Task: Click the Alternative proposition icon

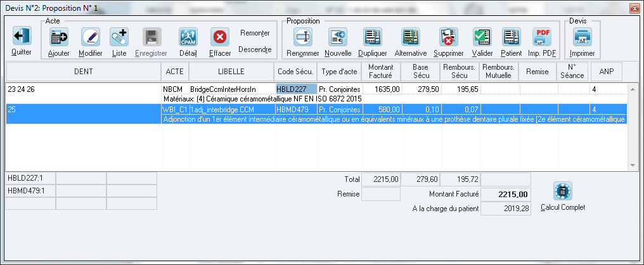Action: tap(410, 37)
